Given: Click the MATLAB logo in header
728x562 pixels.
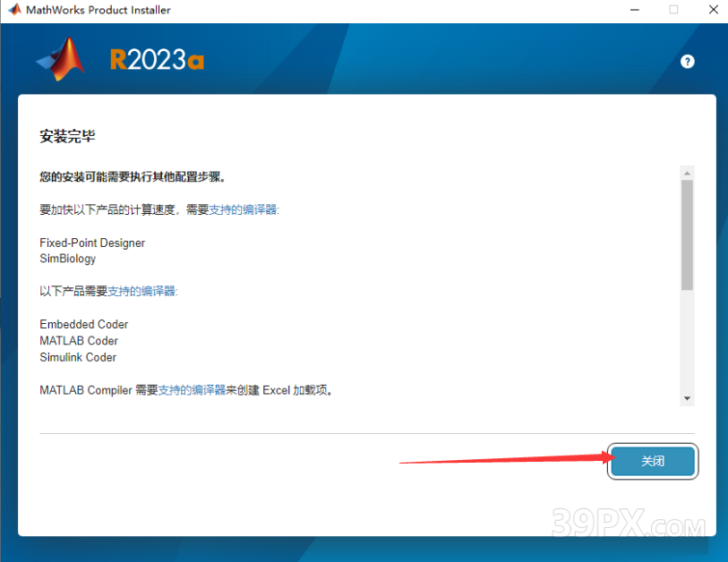Looking at the screenshot, I should click(61, 59).
